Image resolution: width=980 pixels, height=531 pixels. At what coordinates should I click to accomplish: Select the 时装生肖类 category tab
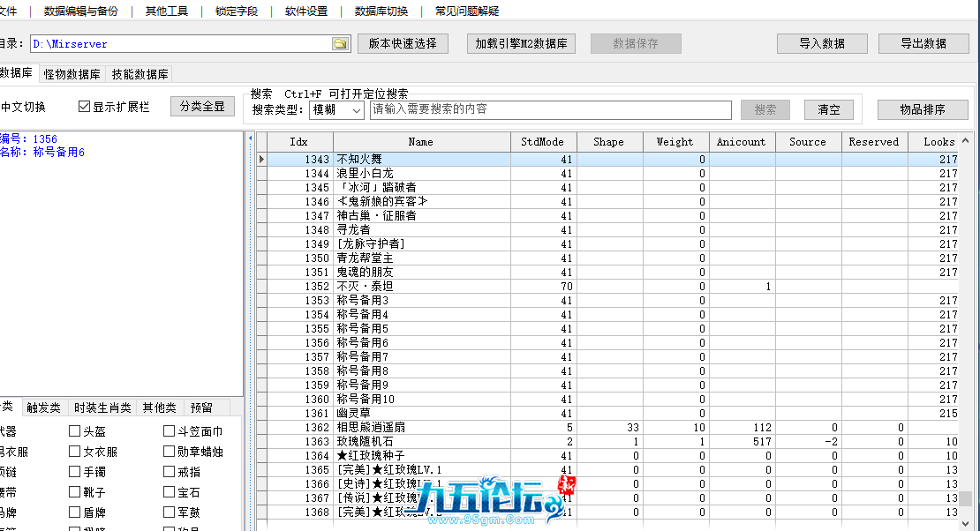point(102,408)
